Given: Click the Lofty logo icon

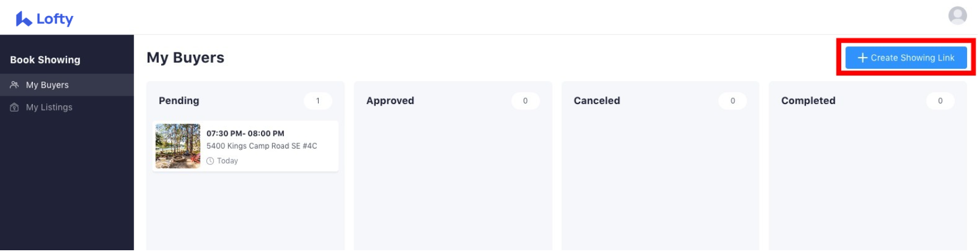Looking at the screenshot, I should [24, 19].
